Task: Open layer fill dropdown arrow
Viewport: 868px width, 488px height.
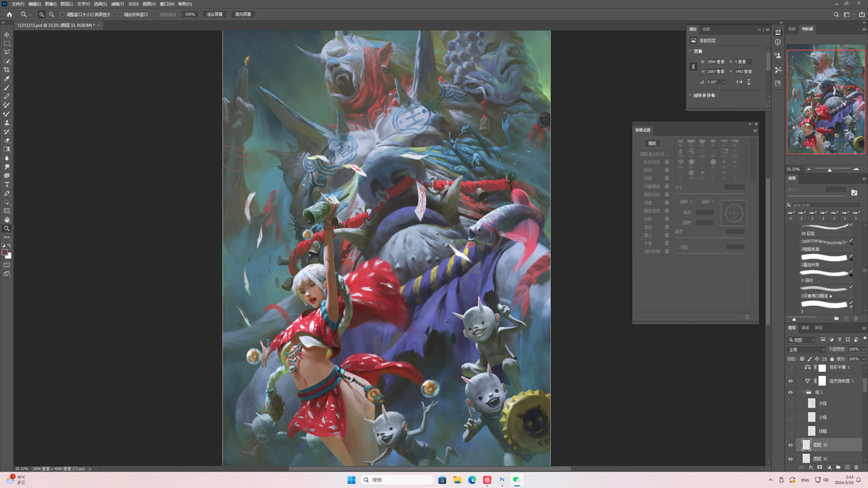Action: click(864, 359)
